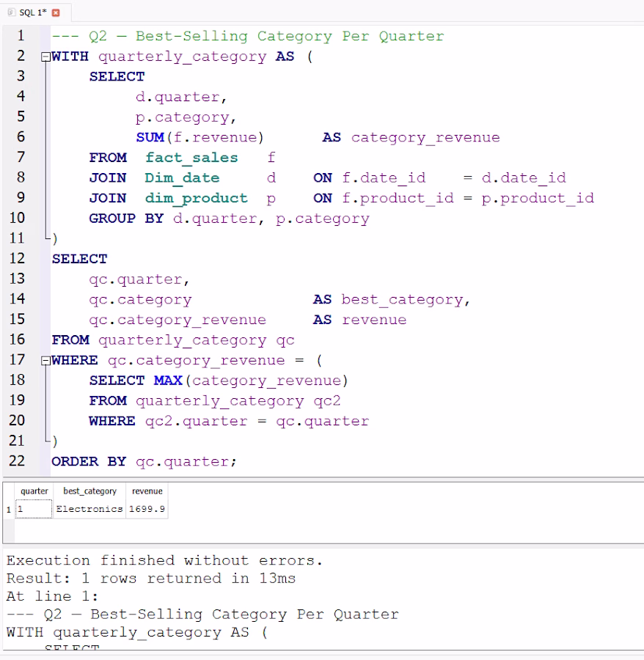Close the SQL 1* tab
This screenshot has width=644, height=660.
click(56, 12)
